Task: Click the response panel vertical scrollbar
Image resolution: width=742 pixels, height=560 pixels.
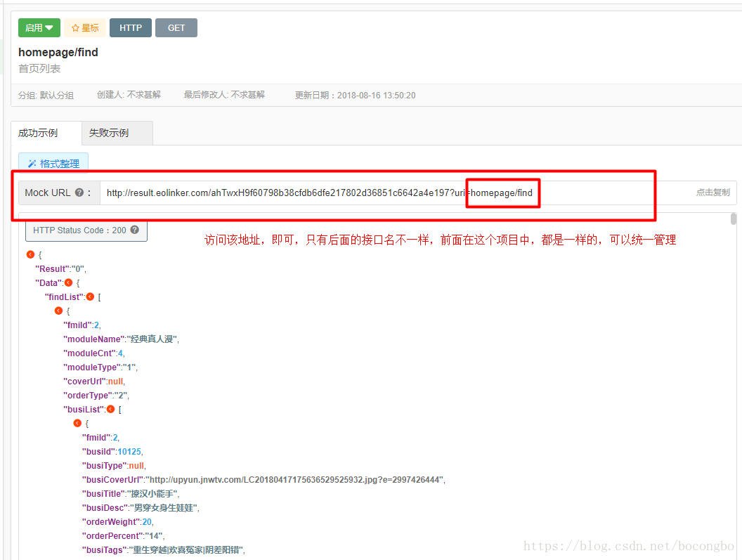Action: point(734,219)
